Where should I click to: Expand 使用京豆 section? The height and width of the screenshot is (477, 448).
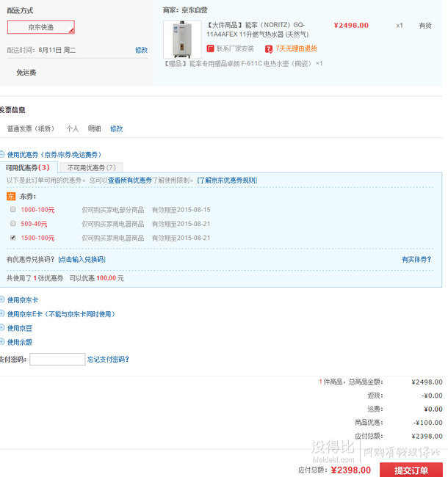click(x=20, y=328)
